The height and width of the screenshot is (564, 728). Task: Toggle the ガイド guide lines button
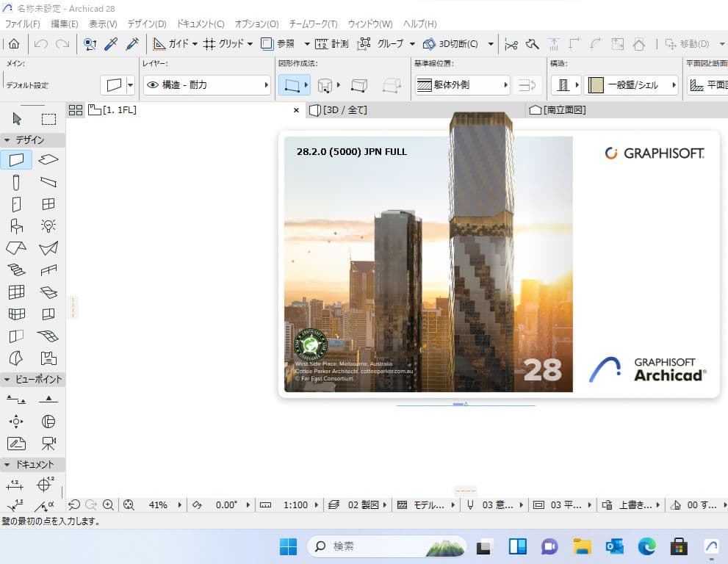171,44
